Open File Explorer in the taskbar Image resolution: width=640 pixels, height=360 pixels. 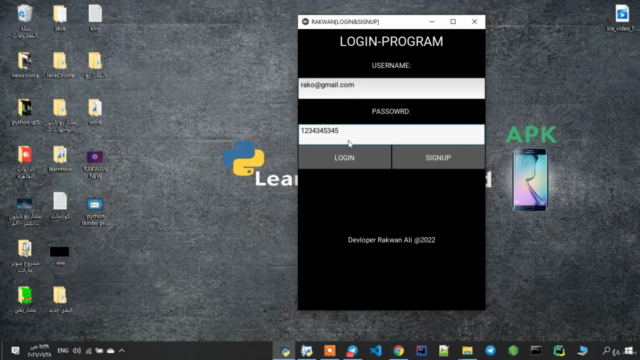(467, 350)
